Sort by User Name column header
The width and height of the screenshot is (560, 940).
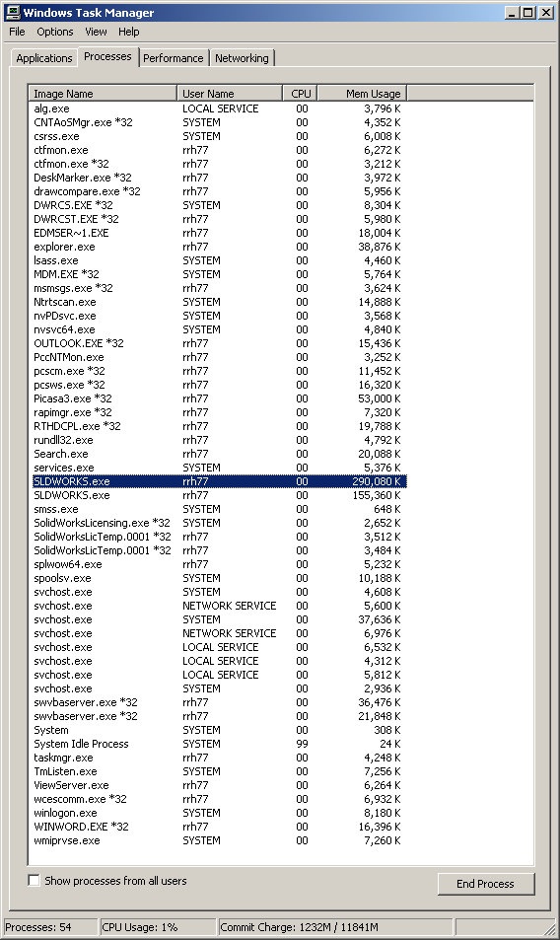click(x=230, y=94)
